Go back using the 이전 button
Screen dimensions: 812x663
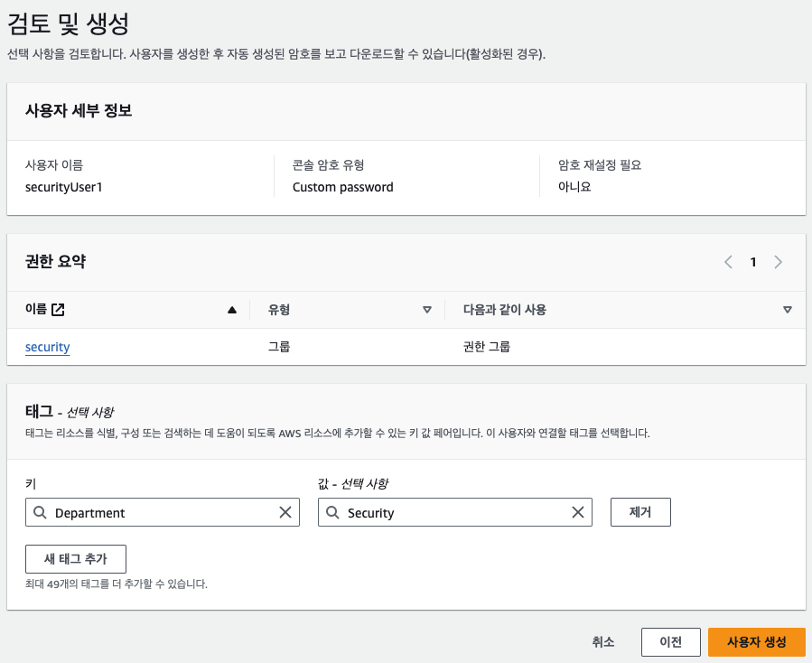[670, 641]
